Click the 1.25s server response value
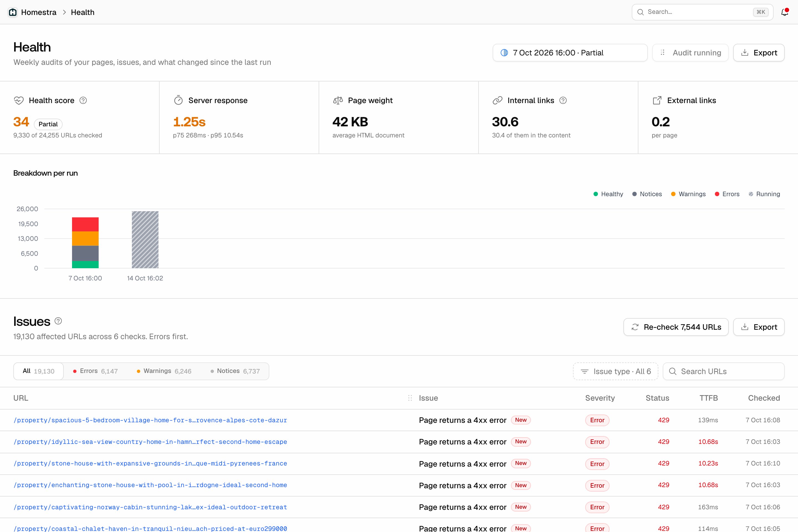 [x=189, y=122]
